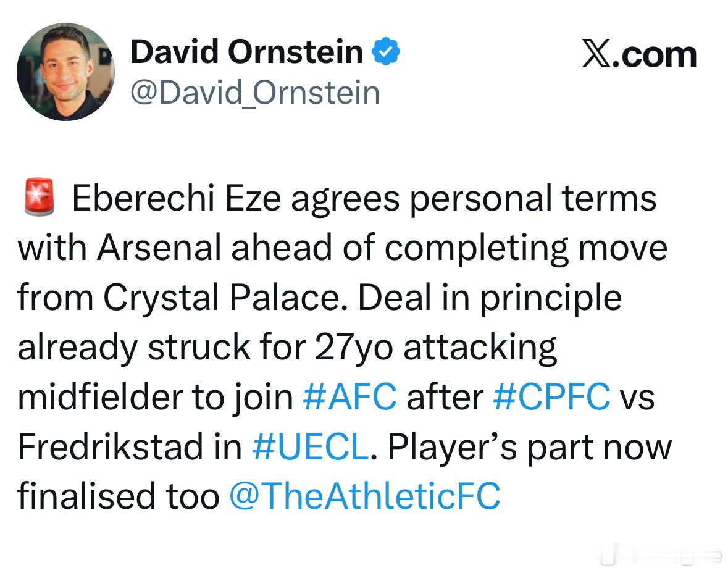The image size is (728, 573).
Task: Follow the #AFC hashtag
Action: click(349, 396)
